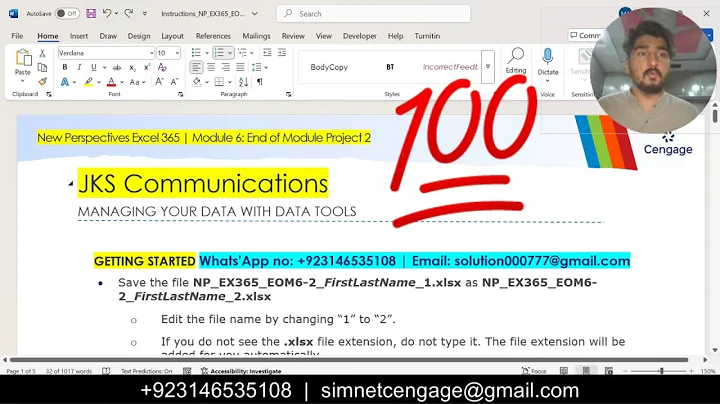Click the Paste clipboard icon

point(23,59)
